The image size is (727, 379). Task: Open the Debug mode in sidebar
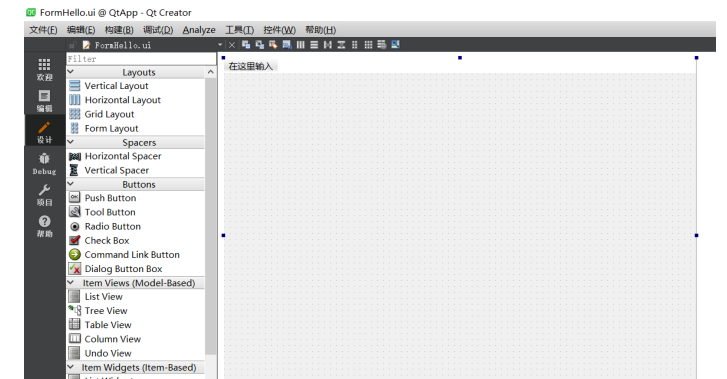45,164
